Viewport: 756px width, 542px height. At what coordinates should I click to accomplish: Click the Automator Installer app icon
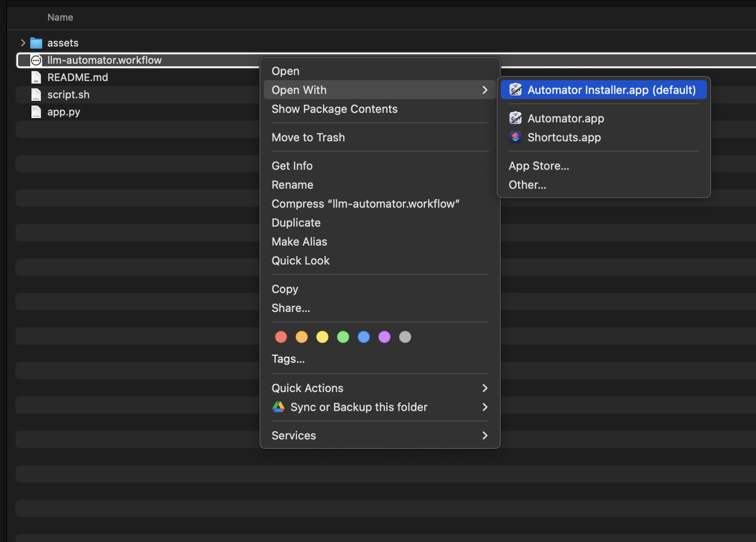coord(515,90)
